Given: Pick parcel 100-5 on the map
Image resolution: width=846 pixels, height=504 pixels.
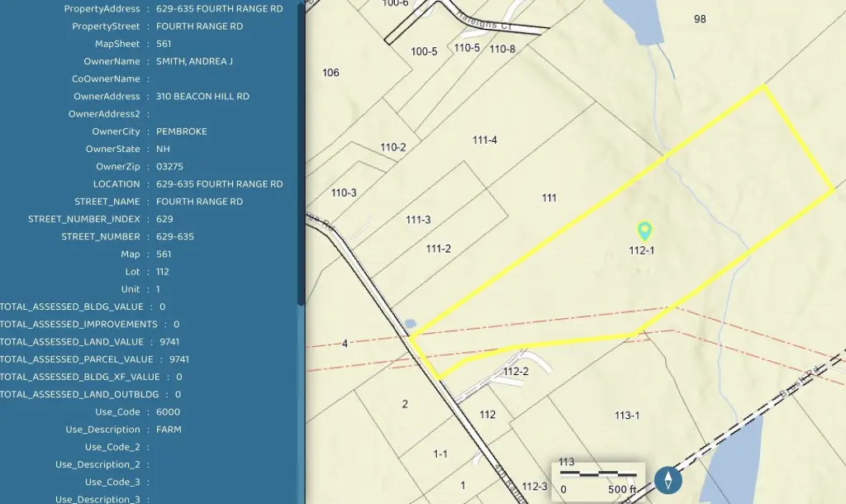Looking at the screenshot, I should pyautogui.click(x=424, y=51).
